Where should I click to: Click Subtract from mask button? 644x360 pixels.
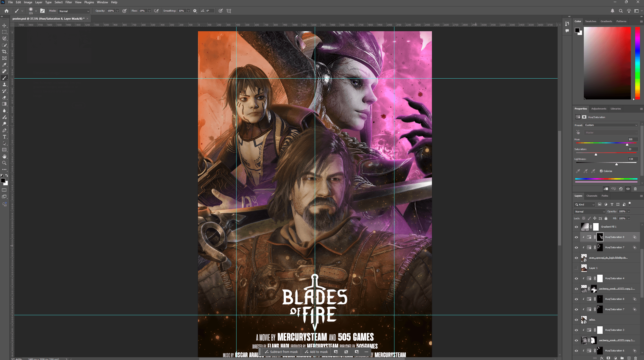pyautogui.click(x=281, y=352)
